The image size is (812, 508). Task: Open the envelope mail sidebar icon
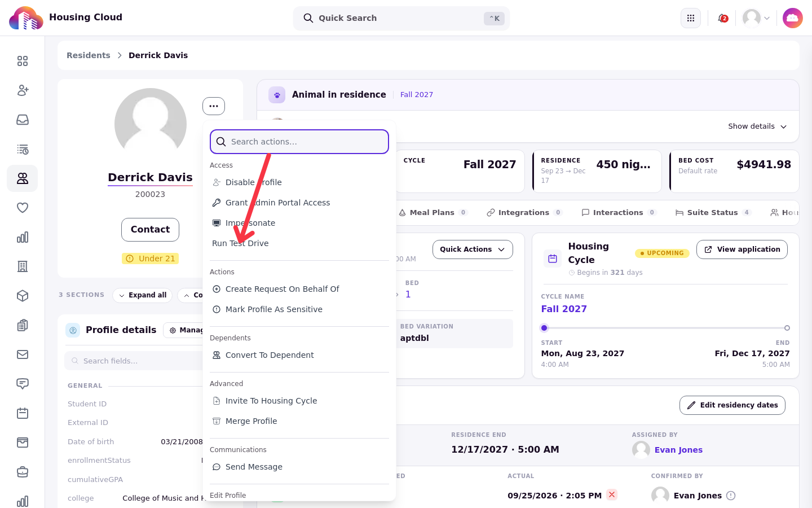23,354
